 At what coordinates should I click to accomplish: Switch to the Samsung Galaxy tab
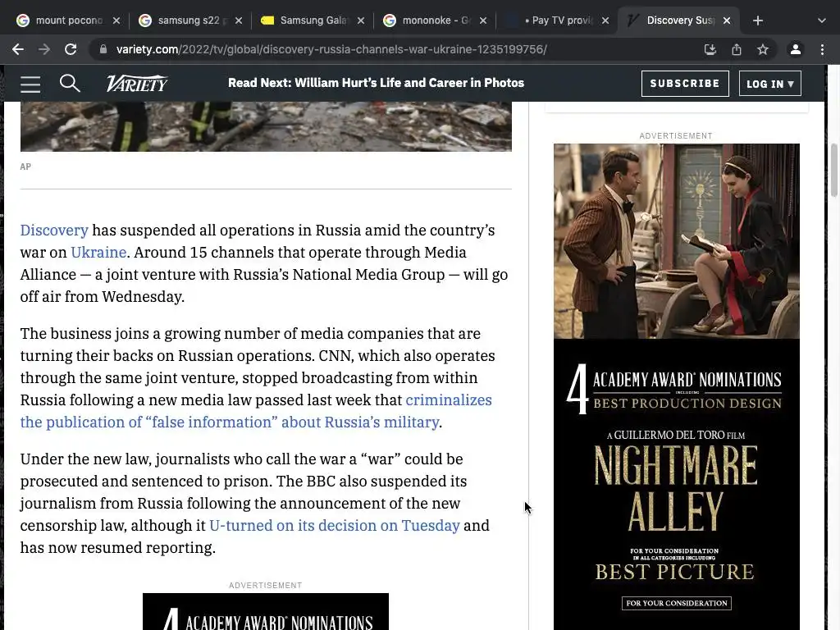click(x=313, y=21)
